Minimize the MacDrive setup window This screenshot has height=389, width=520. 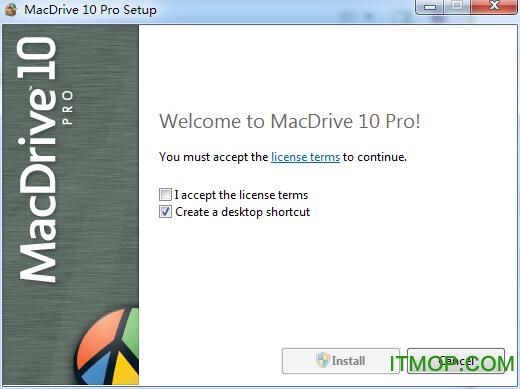click(x=430, y=7)
